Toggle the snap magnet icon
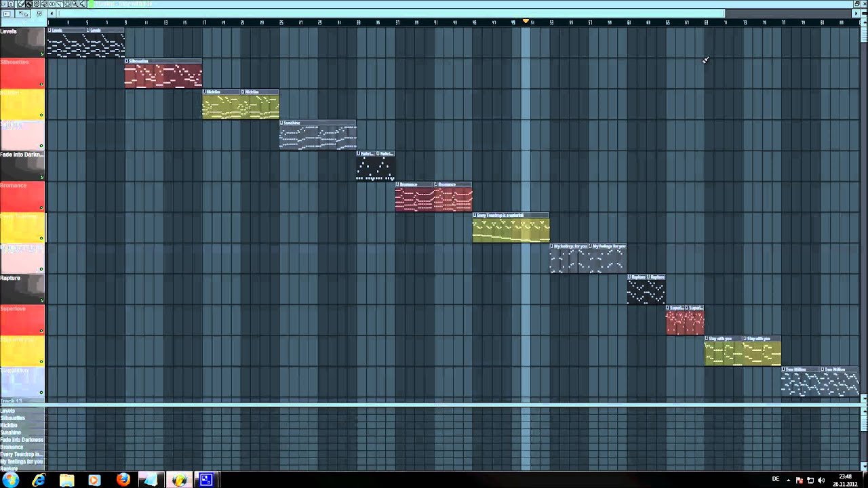This screenshot has width=868, height=488. [x=11, y=4]
